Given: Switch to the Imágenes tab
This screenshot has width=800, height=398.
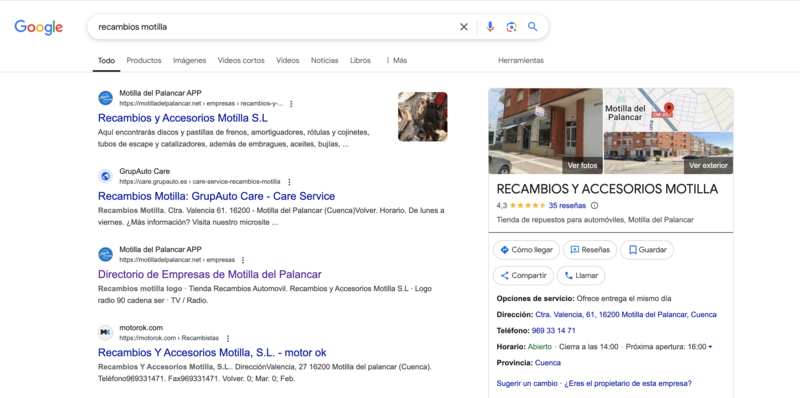Looking at the screenshot, I should [x=189, y=60].
